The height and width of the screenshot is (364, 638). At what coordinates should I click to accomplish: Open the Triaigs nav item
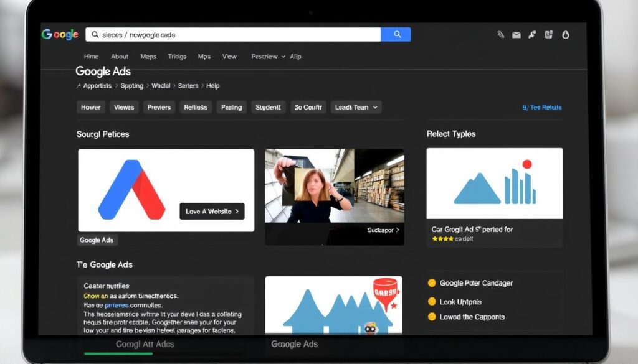(177, 57)
